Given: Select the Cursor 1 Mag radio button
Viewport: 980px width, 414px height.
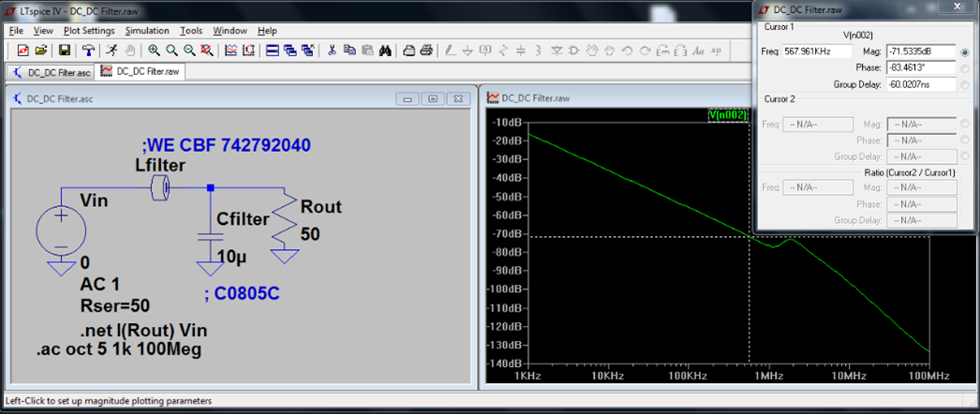Looking at the screenshot, I should 965,52.
